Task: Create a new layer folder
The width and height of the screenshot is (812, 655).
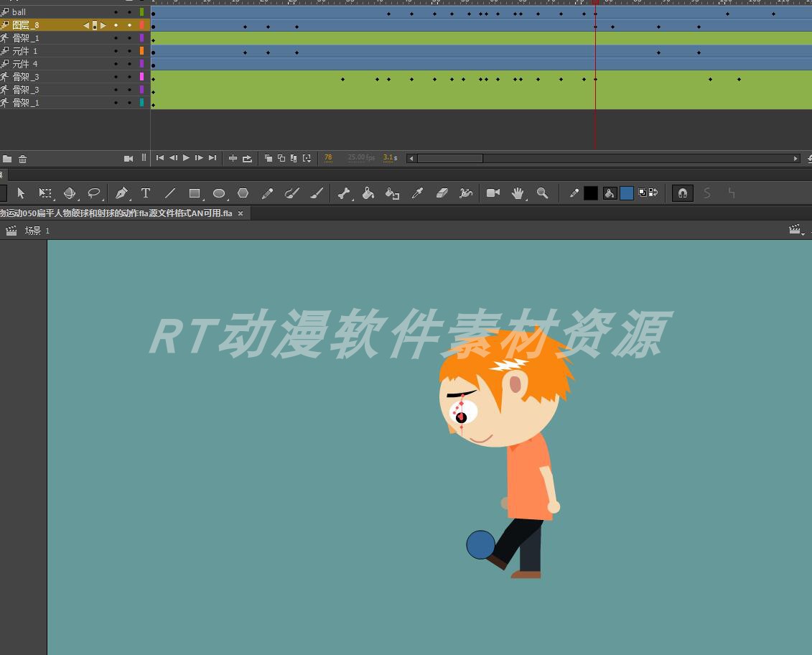Action: pos(7,159)
